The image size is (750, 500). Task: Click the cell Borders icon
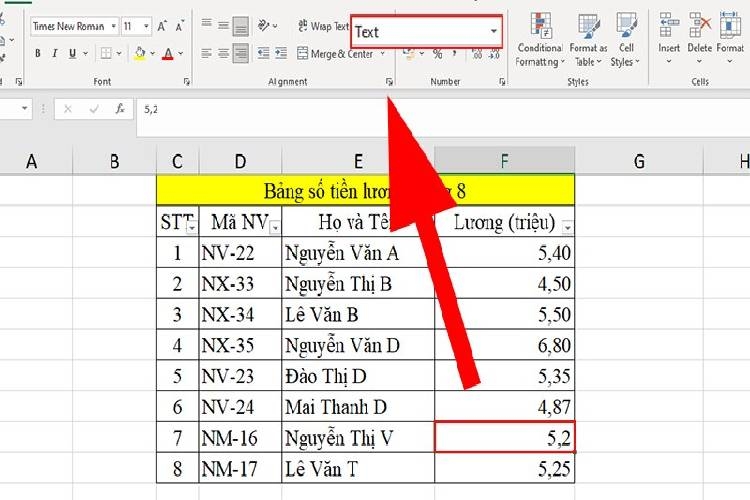point(106,54)
